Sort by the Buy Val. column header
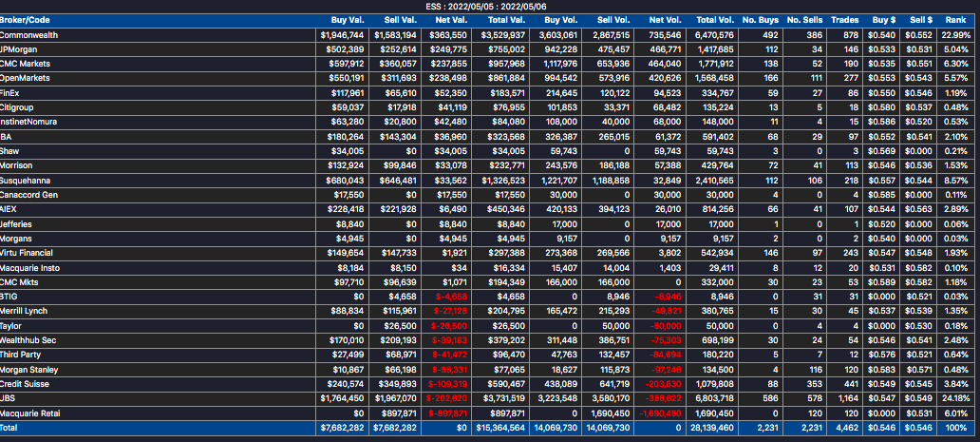Image resolution: width=980 pixels, height=442 pixels. pyautogui.click(x=349, y=20)
